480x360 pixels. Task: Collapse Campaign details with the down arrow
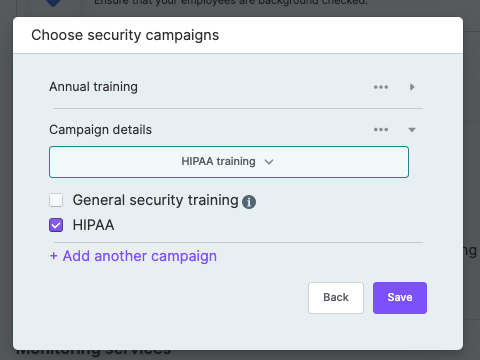412,130
